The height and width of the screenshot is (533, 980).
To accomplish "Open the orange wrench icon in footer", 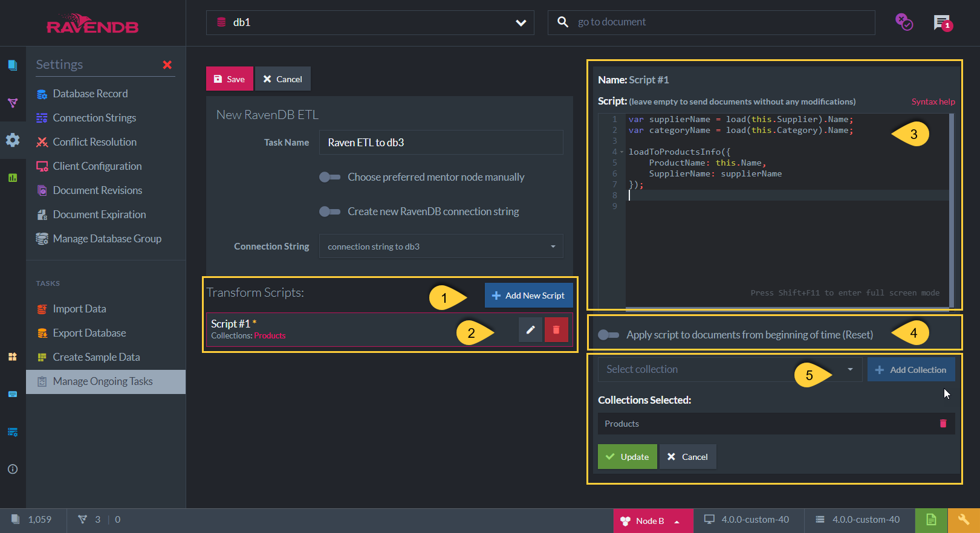I will [x=964, y=520].
